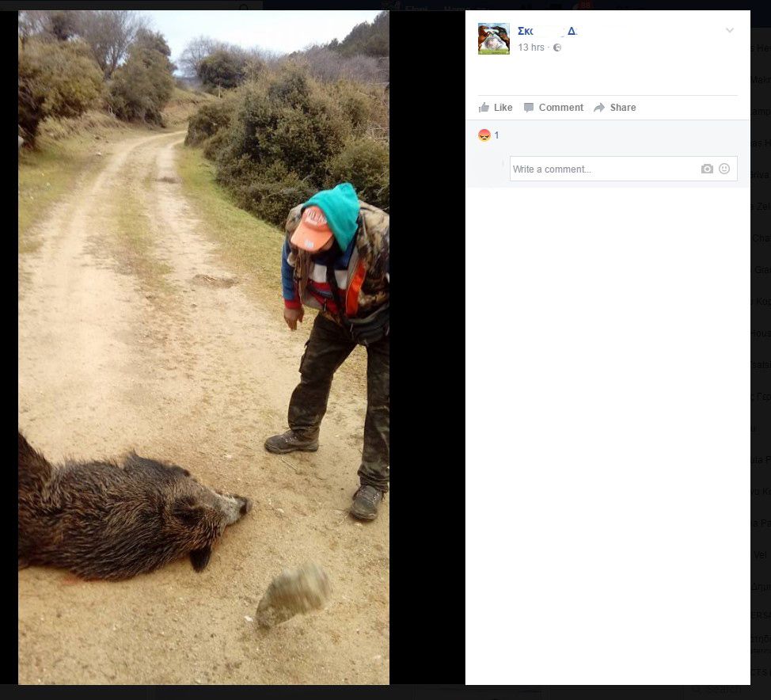Click the public globe privacy icon
This screenshot has width=771, height=700.
click(557, 48)
